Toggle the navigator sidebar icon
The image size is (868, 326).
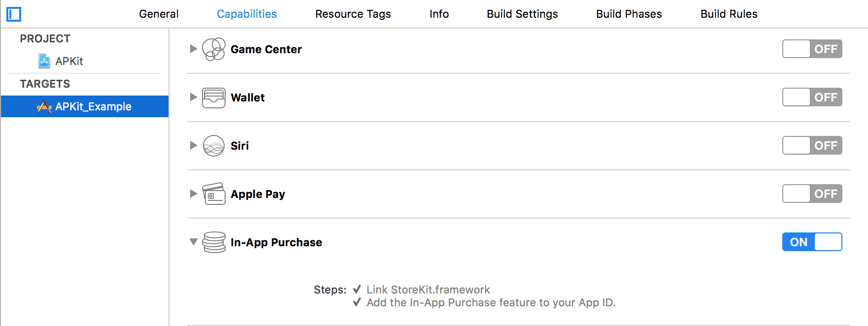pos(14,14)
